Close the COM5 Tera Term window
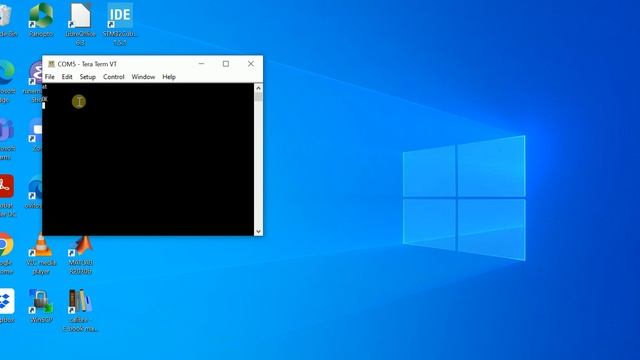Image resolution: width=640 pixels, height=360 pixels. [251, 64]
